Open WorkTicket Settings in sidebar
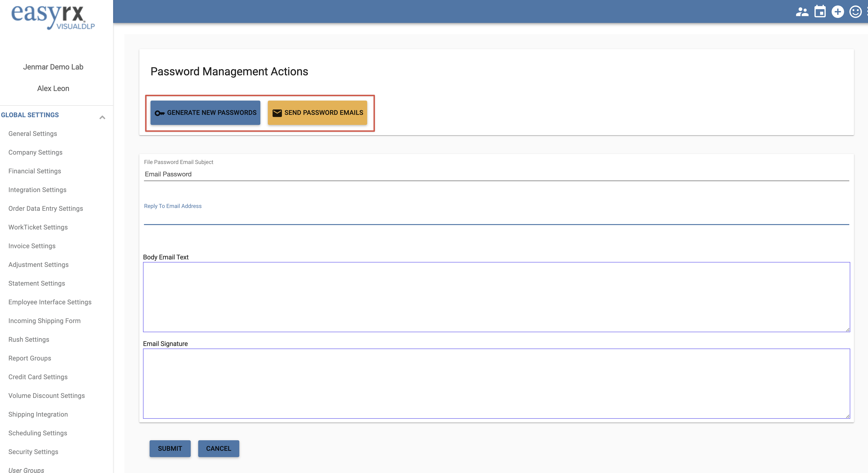The width and height of the screenshot is (868, 473). tap(38, 227)
